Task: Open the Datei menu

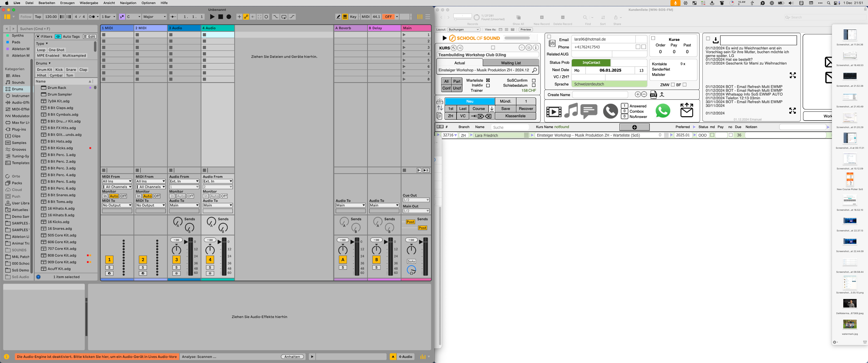Action: (29, 3)
